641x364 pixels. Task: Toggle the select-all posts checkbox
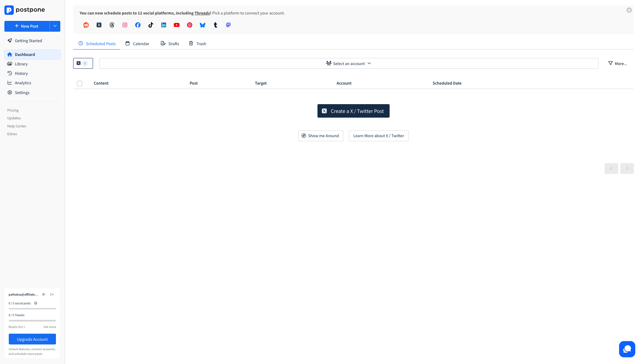pos(80,84)
